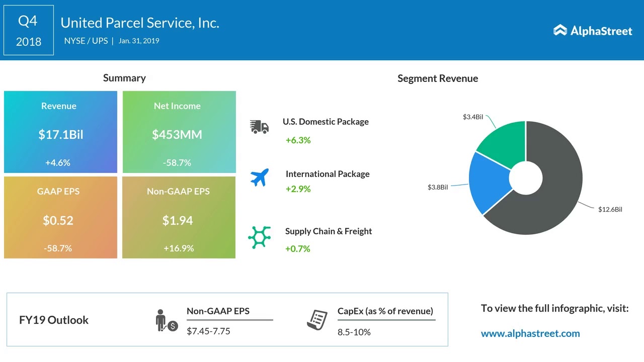This screenshot has height=362, width=644.
Task: Click the CapEx (as % of revenue) heading
Action: [x=385, y=311]
